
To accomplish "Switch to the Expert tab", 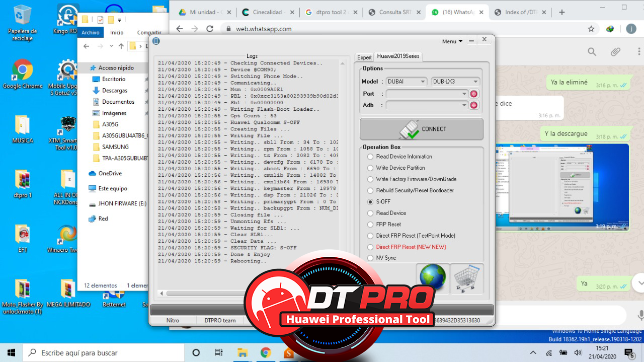I will pos(364,57).
